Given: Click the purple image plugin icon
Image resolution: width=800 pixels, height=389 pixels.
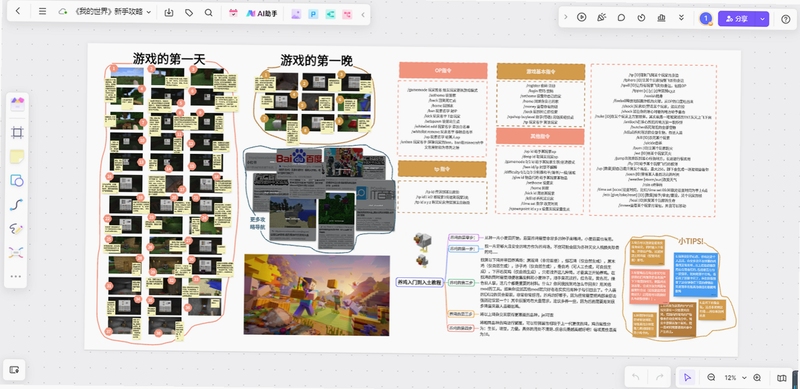Looking at the screenshot, I should point(295,14).
